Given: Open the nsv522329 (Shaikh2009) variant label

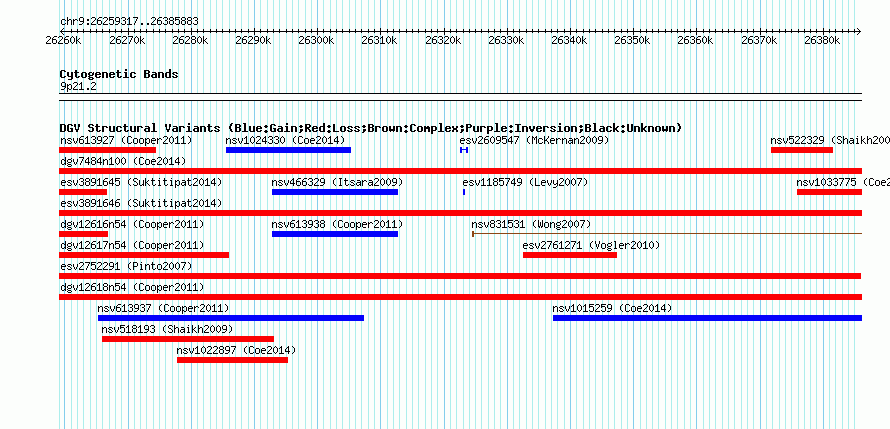Looking at the screenshot, I should point(830,140).
